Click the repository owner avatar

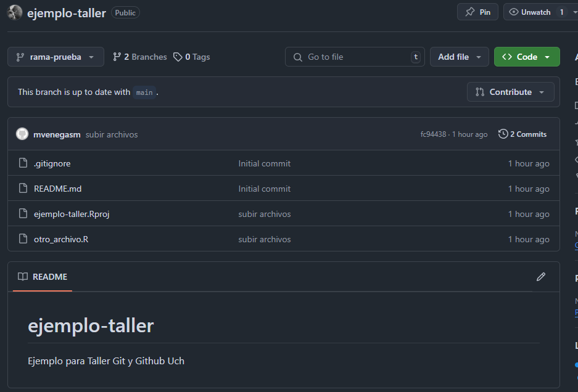pyautogui.click(x=15, y=12)
